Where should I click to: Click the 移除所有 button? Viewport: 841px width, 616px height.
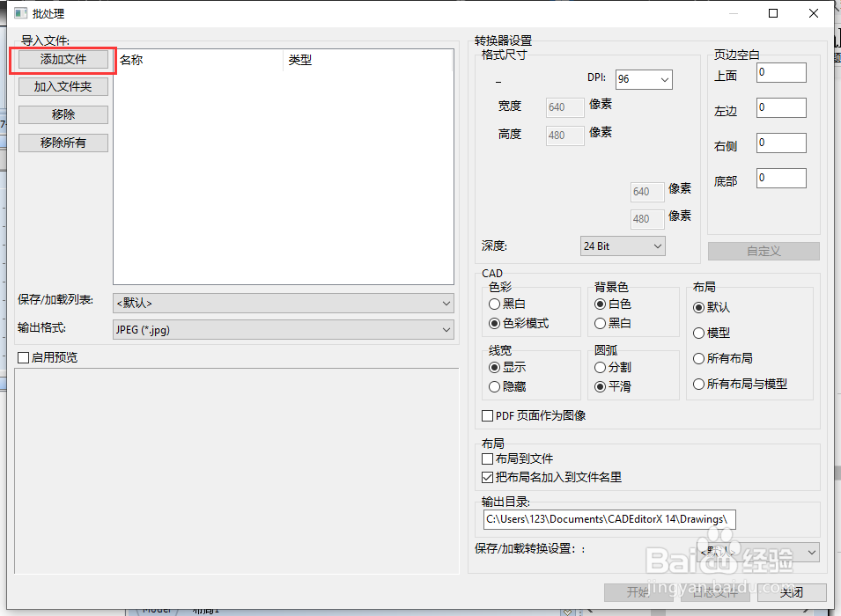[x=63, y=142]
